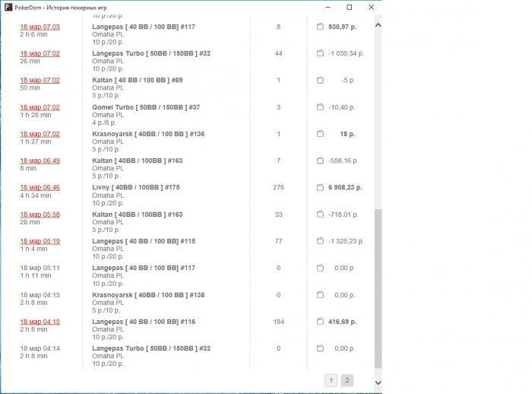Open the 18 мар 05:19 session link

40,241
